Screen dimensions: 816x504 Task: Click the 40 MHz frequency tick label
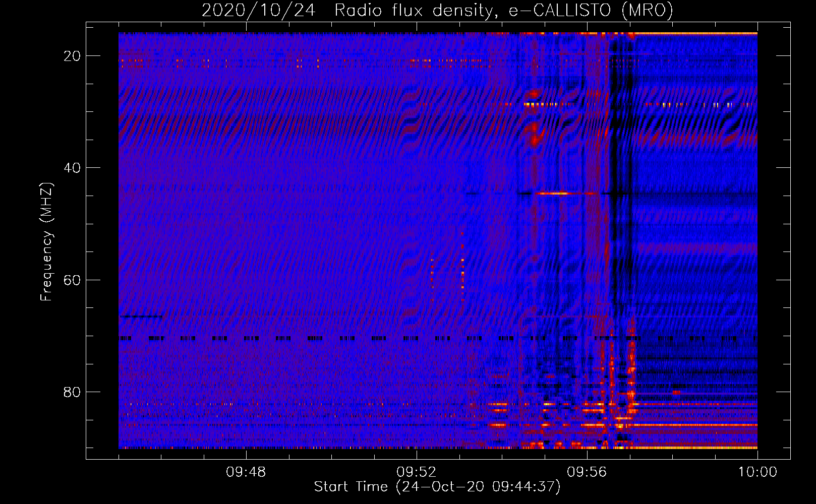(x=72, y=168)
